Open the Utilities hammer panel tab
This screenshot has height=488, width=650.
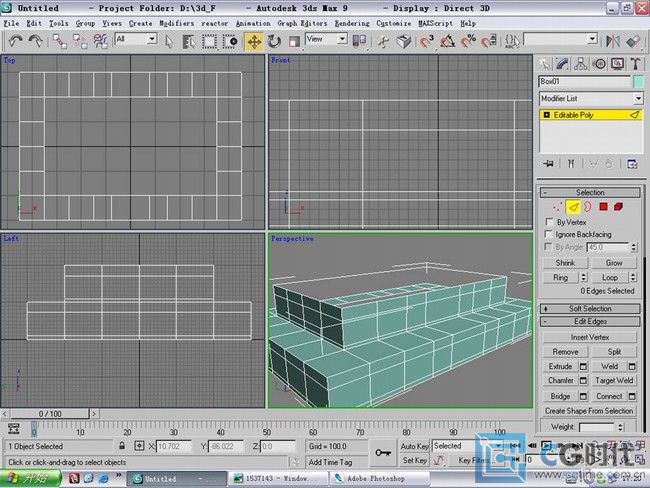635,64
